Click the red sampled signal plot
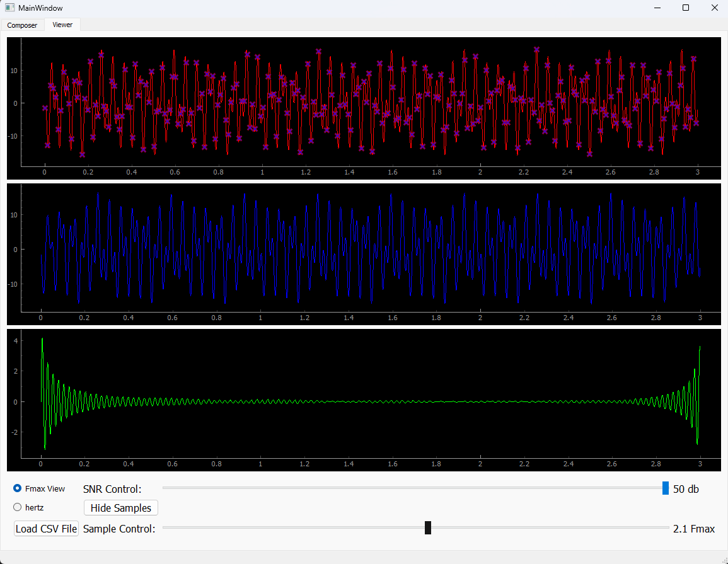728x564 pixels. [364, 108]
